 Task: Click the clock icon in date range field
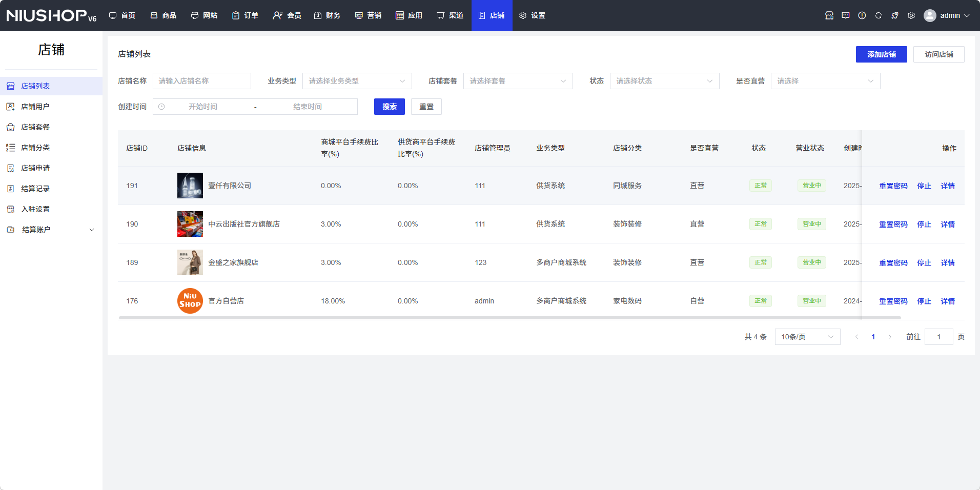[161, 107]
